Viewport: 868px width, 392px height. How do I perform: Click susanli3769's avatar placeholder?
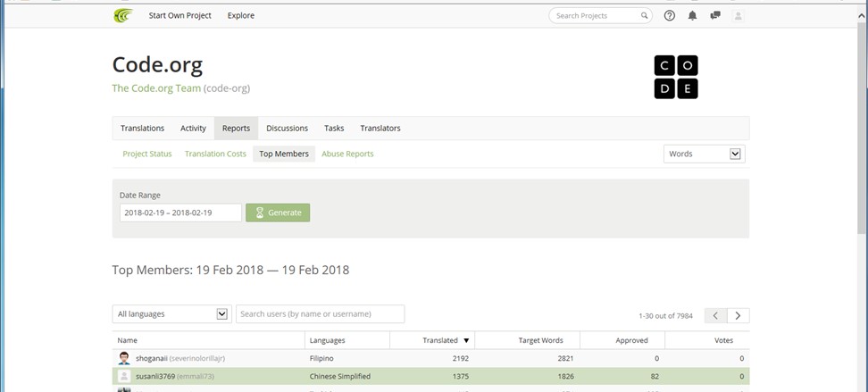point(124,377)
